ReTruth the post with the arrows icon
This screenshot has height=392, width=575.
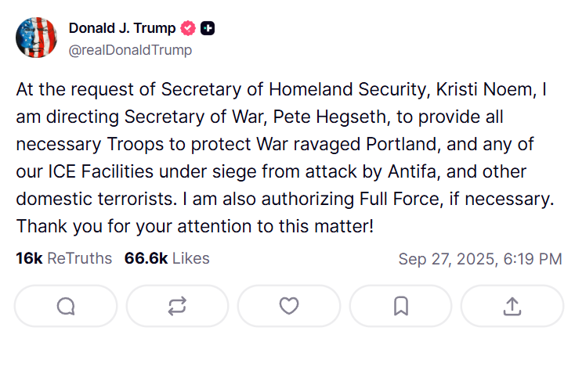click(177, 306)
